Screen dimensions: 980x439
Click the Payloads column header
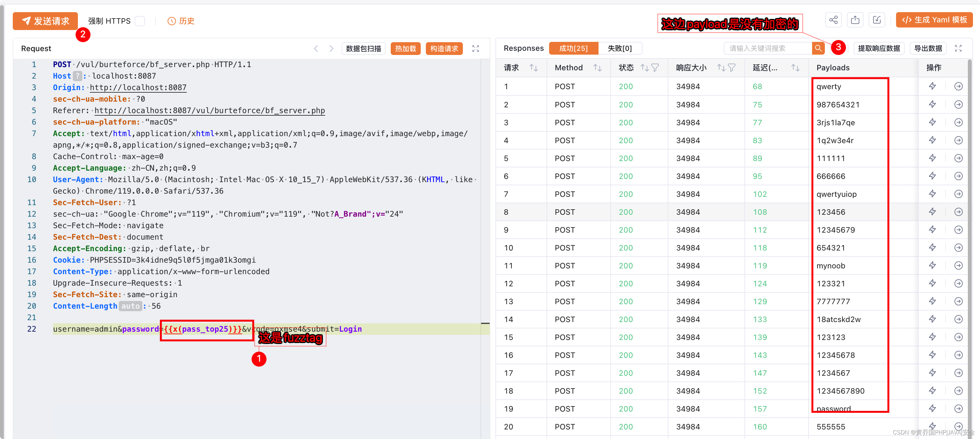pyautogui.click(x=833, y=68)
